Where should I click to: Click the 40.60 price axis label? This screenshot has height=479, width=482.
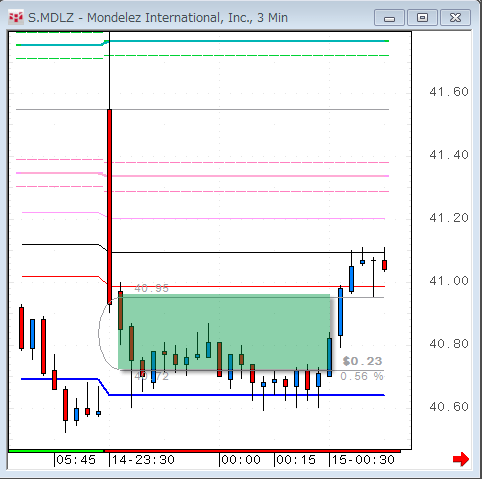point(449,407)
